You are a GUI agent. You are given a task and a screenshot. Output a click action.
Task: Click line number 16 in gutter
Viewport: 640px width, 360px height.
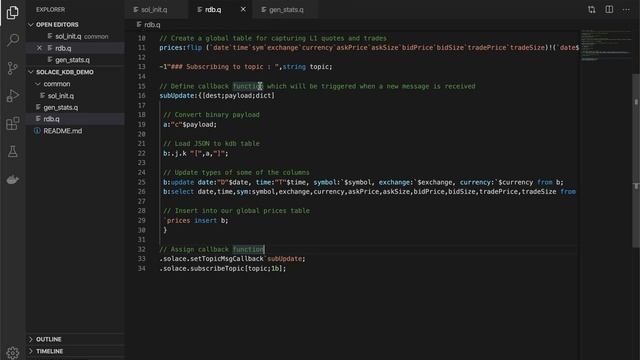point(142,96)
